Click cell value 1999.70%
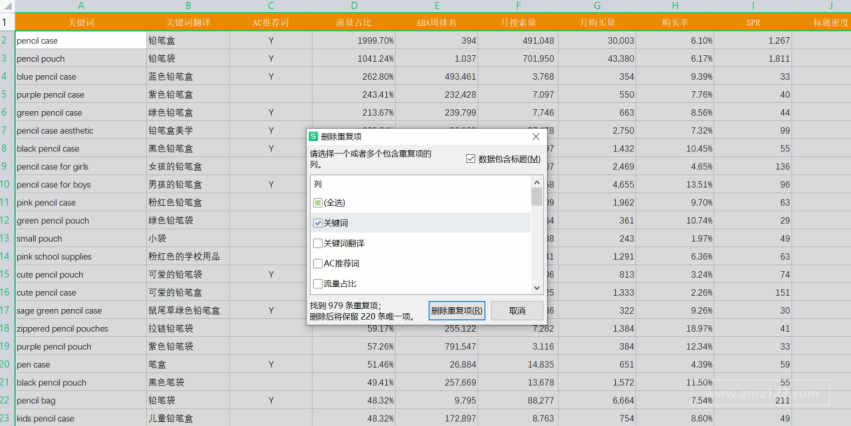Image resolution: width=851 pixels, height=426 pixels. pos(354,40)
